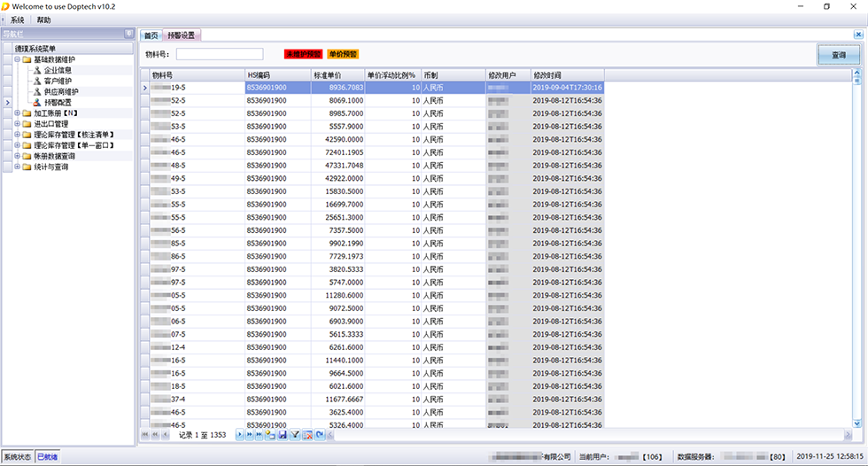Open the 系统 menu
The height and width of the screenshot is (466, 868).
17,19
